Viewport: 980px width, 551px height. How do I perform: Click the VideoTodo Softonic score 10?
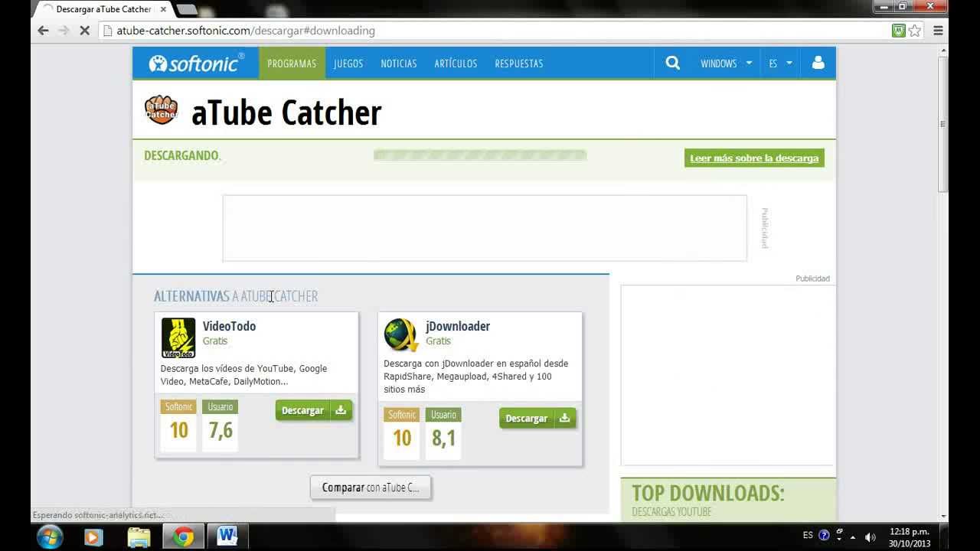tap(178, 430)
